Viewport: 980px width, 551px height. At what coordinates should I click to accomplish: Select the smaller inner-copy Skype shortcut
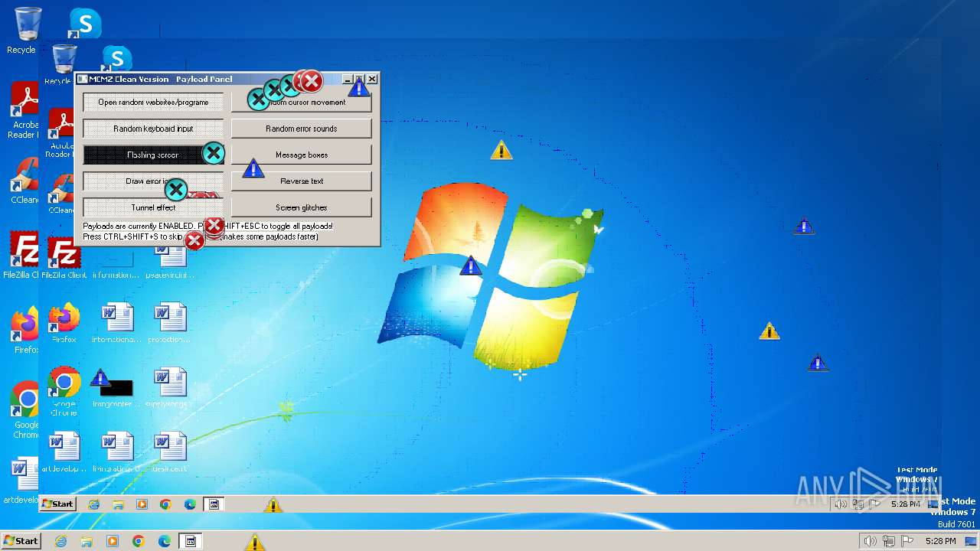[117, 58]
